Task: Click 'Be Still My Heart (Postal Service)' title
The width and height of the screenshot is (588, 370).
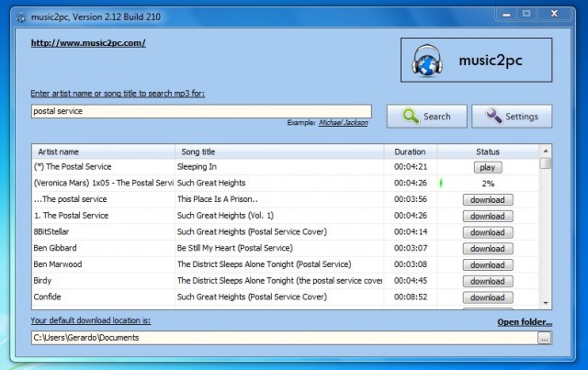Action: tap(235, 248)
